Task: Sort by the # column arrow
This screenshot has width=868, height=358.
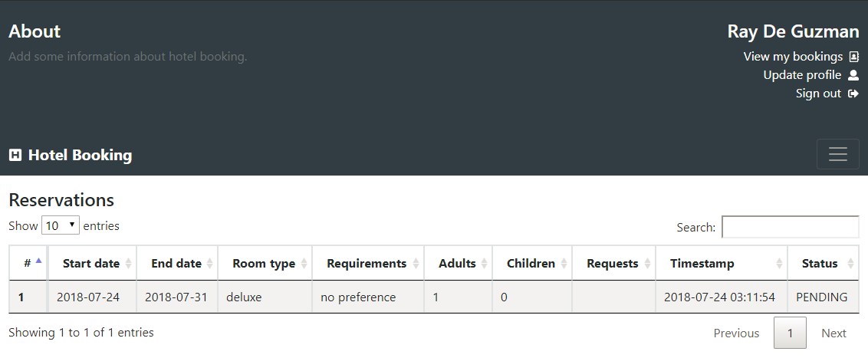Action: point(38,261)
